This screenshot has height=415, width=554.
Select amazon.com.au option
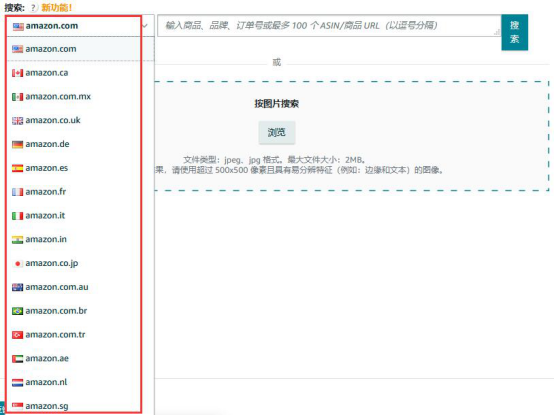[81, 287]
